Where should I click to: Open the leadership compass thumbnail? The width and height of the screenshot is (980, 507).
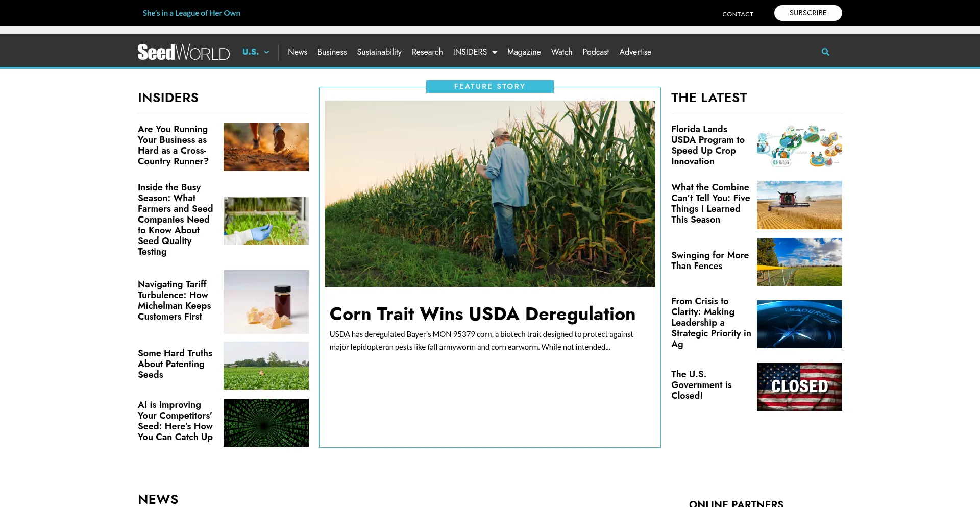click(799, 324)
